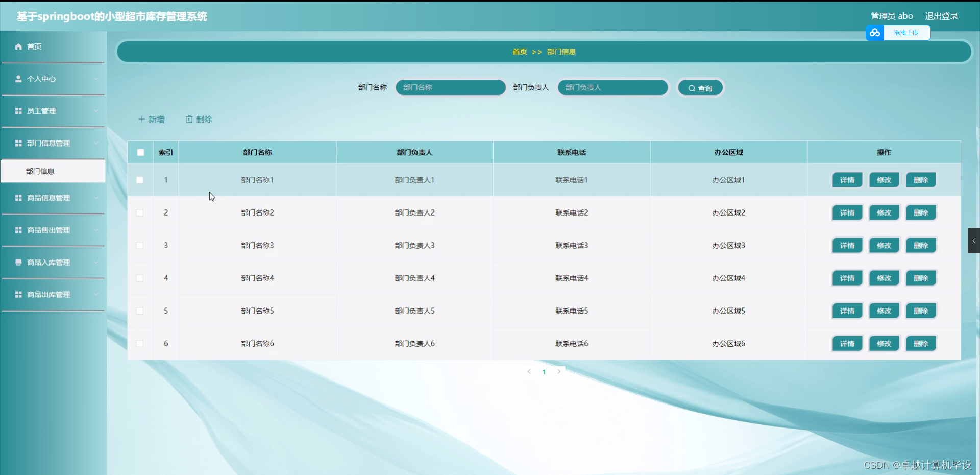
Task: Expand the 商品出库管理 menu chevron
Action: click(97, 294)
